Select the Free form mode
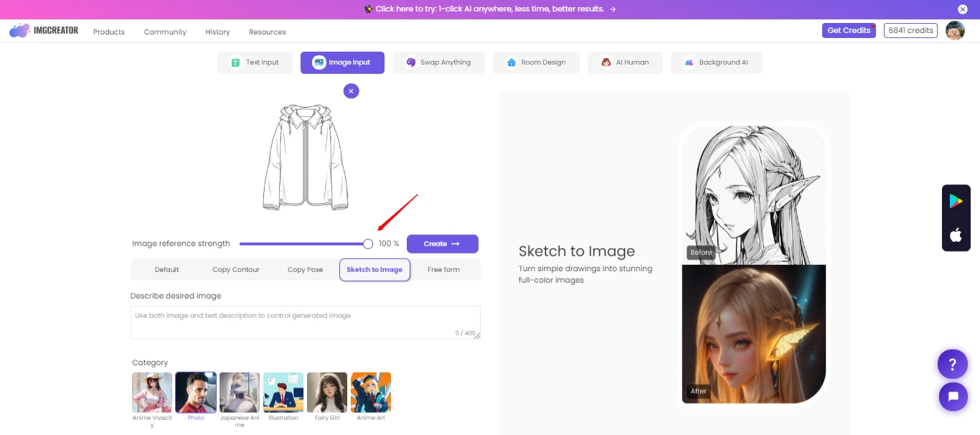 443,270
